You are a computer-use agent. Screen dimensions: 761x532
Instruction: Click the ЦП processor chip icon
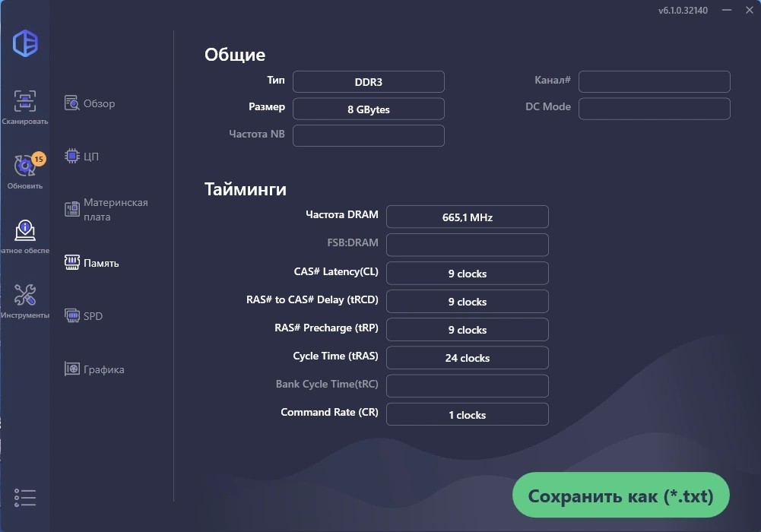click(x=71, y=156)
